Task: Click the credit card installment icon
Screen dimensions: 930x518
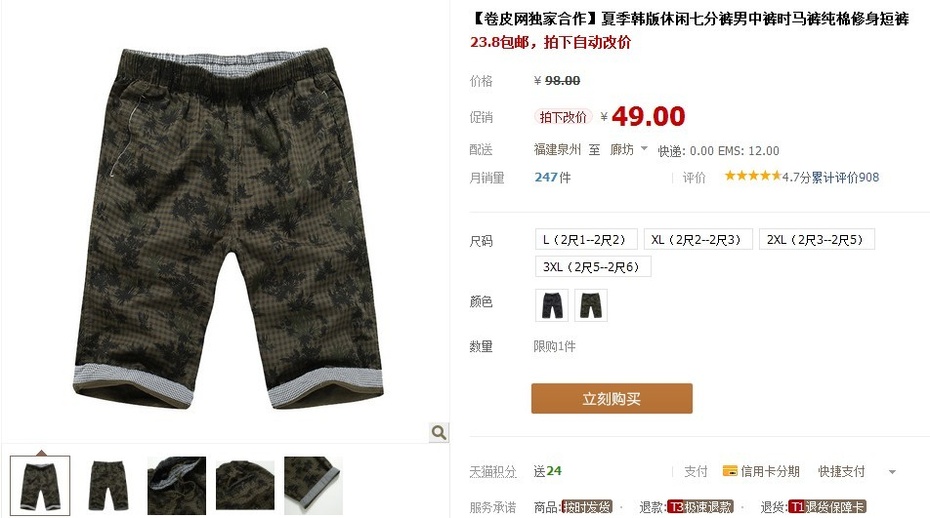Action: pyautogui.click(x=730, y=471)
